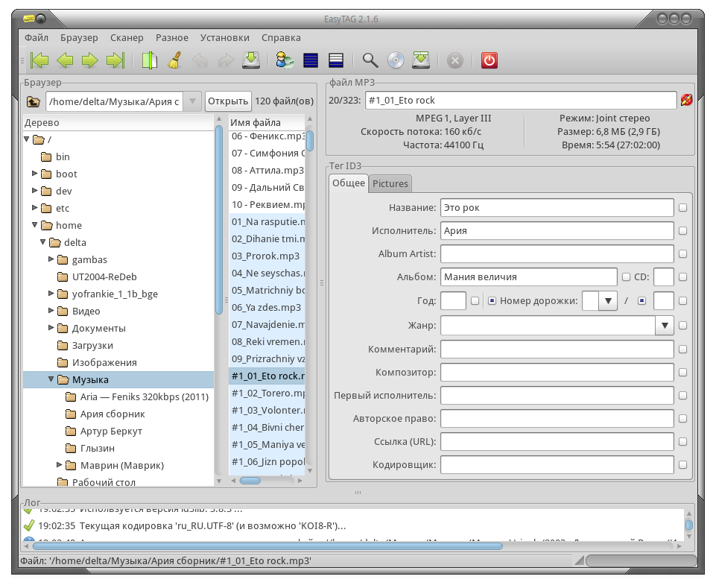This screenshot has width=716, height=588.
Task: Go to the first file using toolbar arrow
Action: [39, 61]
